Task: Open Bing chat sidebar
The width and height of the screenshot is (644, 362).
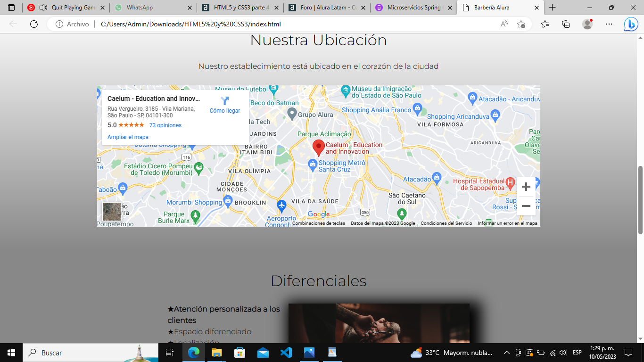Action: 631,24
